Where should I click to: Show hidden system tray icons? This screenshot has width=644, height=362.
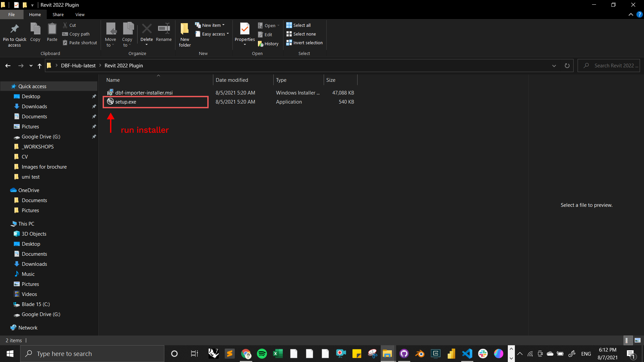click(520, 354)
